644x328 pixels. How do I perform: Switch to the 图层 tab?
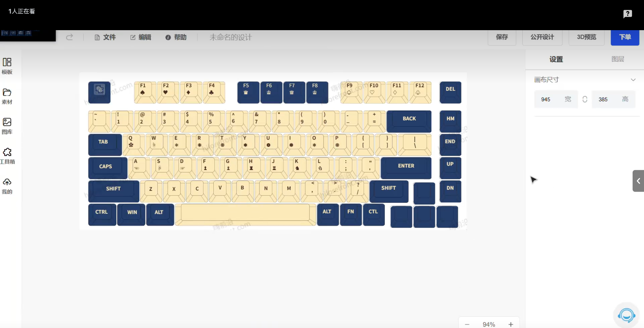(x=618, y=59)
